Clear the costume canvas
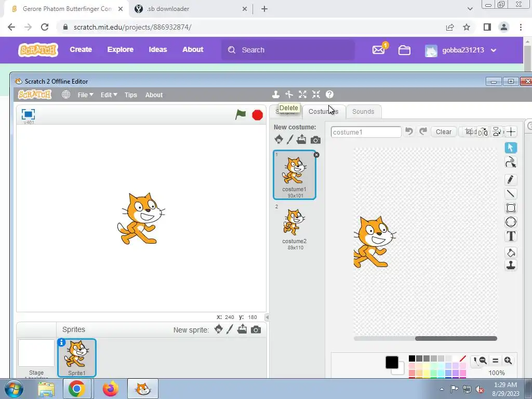Image resolution: width=532 pixels, height=399 pixels. (444, 132)
